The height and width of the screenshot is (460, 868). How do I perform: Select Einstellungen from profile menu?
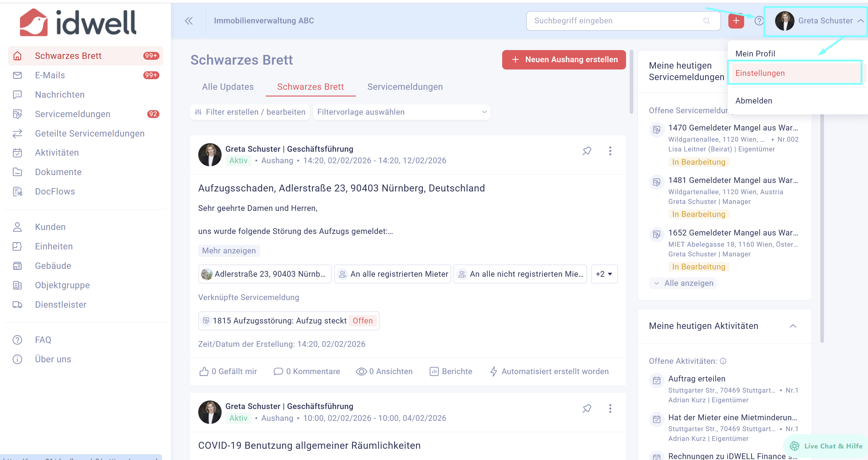(760, 73)
